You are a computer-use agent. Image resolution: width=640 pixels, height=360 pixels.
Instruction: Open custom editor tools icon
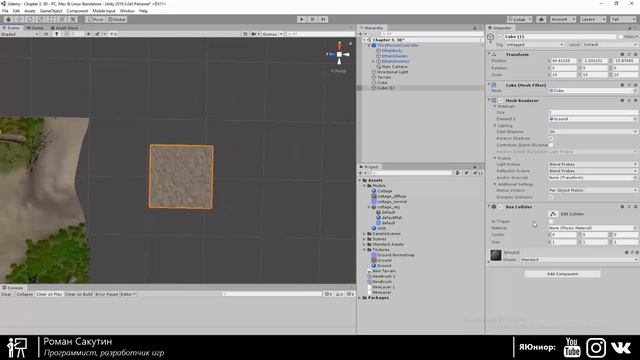[x=73, y=19]
